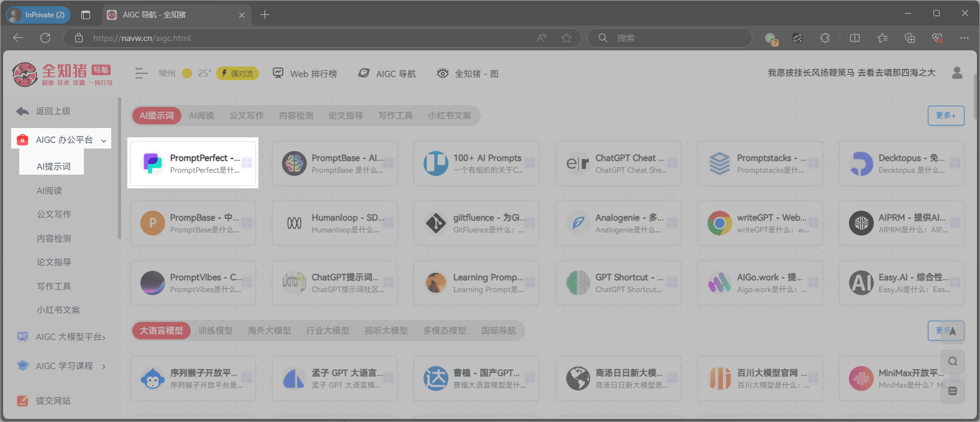Click the user account avatar icon
The height and width of the screenshot is (422, 980).
(x=957, y=73)
